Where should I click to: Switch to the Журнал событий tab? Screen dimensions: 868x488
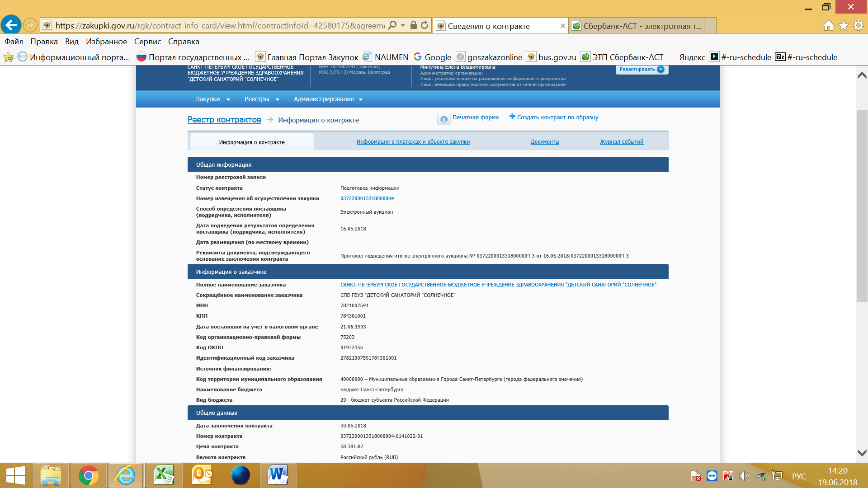(x=621, y=142)
